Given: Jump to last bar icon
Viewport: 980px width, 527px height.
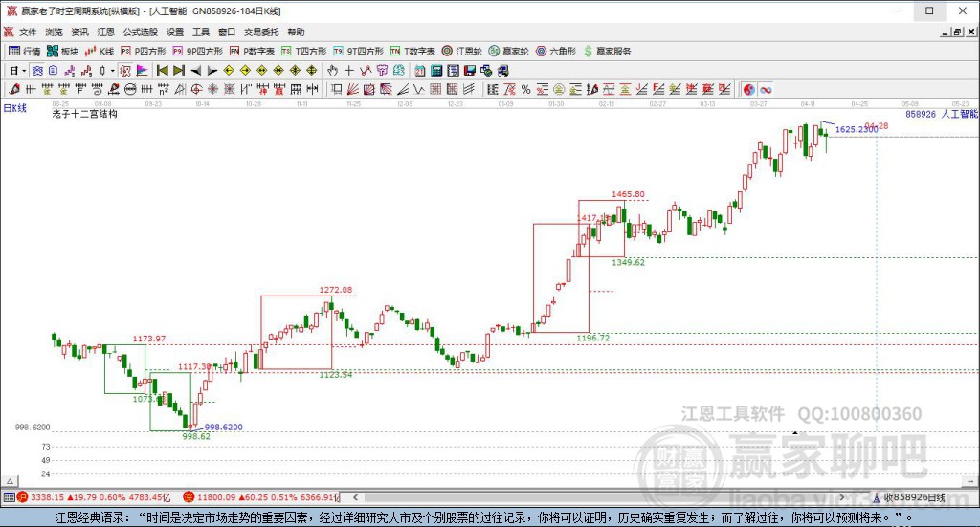Looking at the screenshot, I should pos(179,71).
